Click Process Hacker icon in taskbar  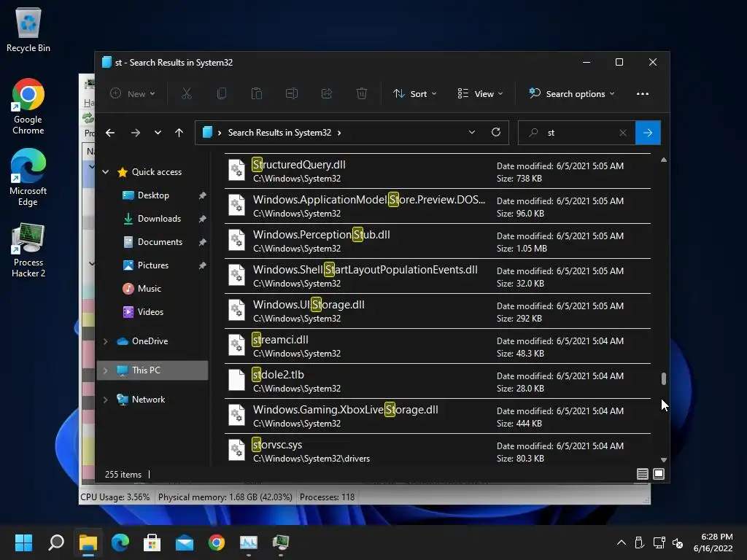point(281,542)
